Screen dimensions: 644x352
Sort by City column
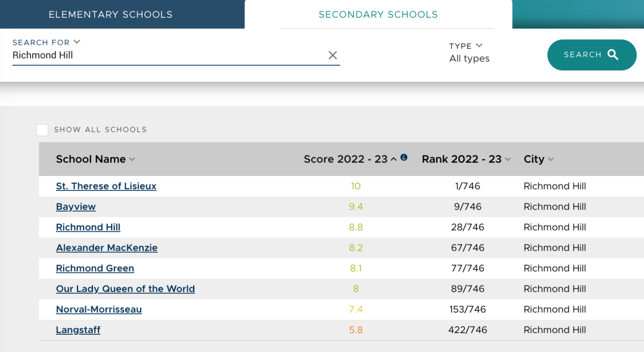(x=538, y=159)
